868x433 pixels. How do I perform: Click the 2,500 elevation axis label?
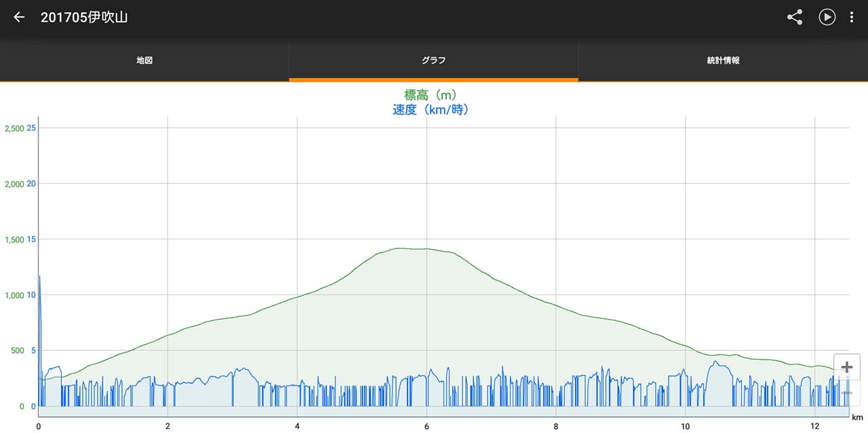14,128
